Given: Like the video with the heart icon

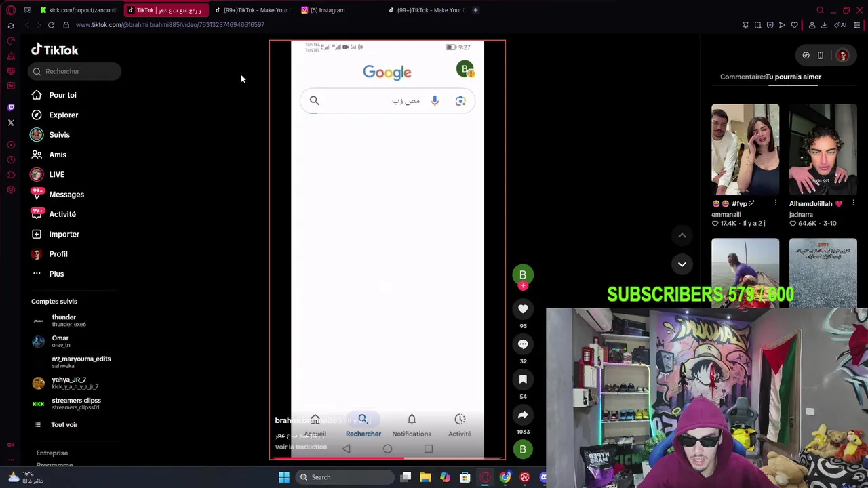Looking at the screenshot, I should click(x=523, y=309).
